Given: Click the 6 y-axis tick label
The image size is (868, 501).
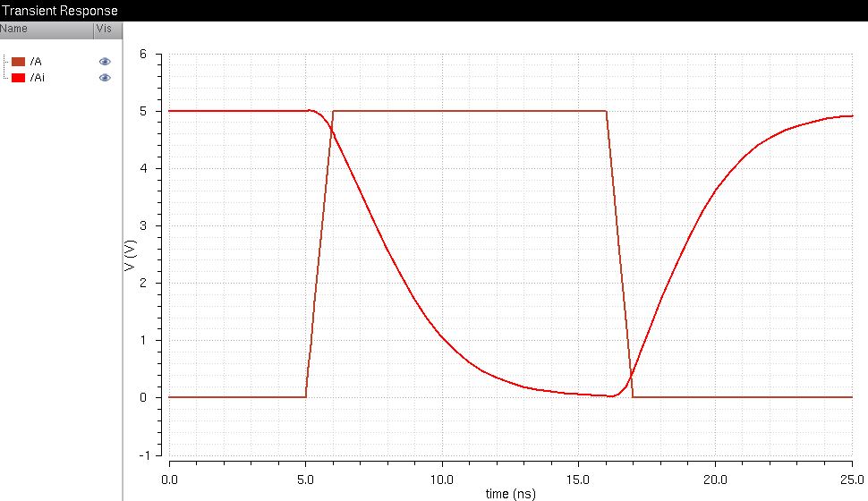Looking at the screenshot, I should pyautogui.click(x=143, y=54).
